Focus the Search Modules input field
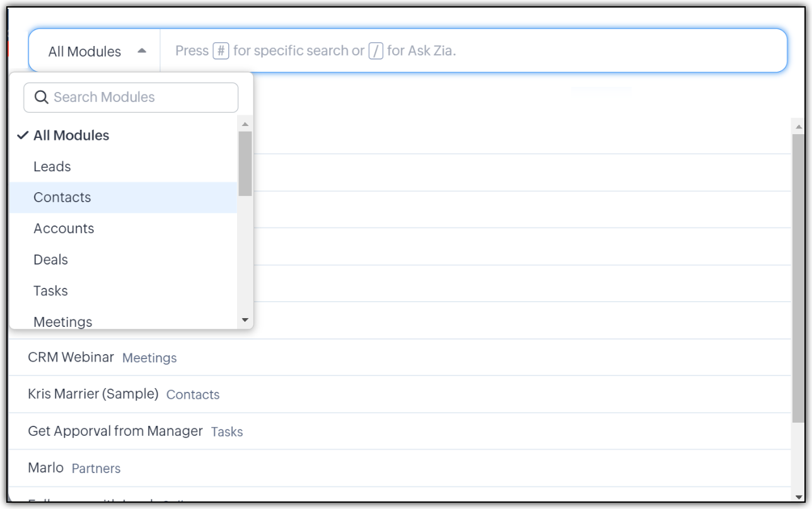This screenshot has width=812, height=509. 131,98
